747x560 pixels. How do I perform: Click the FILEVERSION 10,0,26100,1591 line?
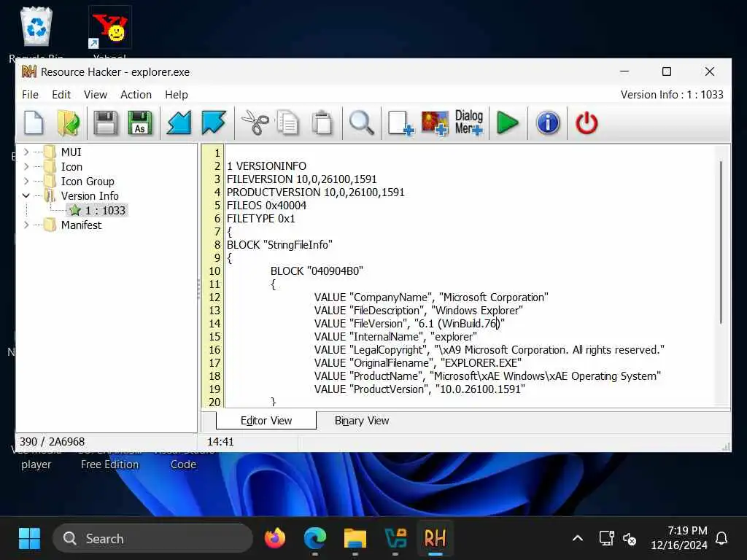pyautogui.click(x=301, y=179)
